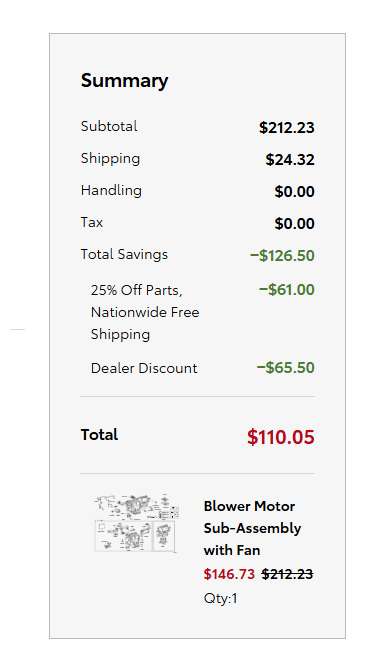Click the $0.00 tax amount

(294, 224)
